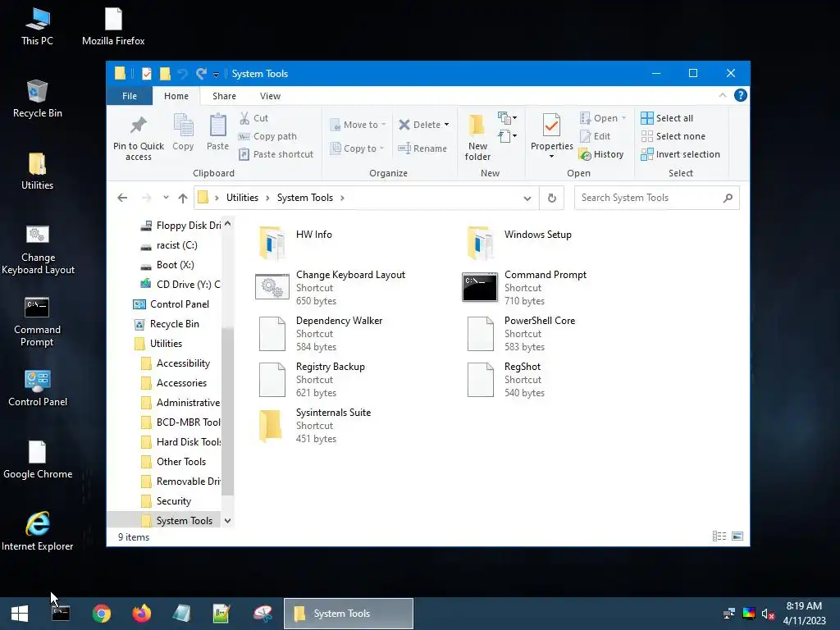840x630 pixels.
Task: Select the Command Prompt shortcut file
Action: tap(525, 288)
